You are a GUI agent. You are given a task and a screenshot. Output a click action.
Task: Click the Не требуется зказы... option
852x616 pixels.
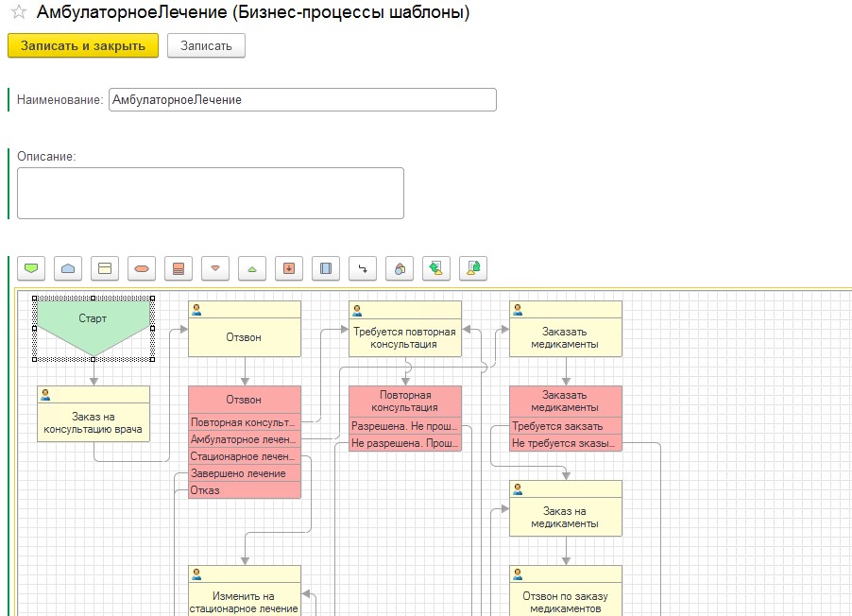coord(566,442)
